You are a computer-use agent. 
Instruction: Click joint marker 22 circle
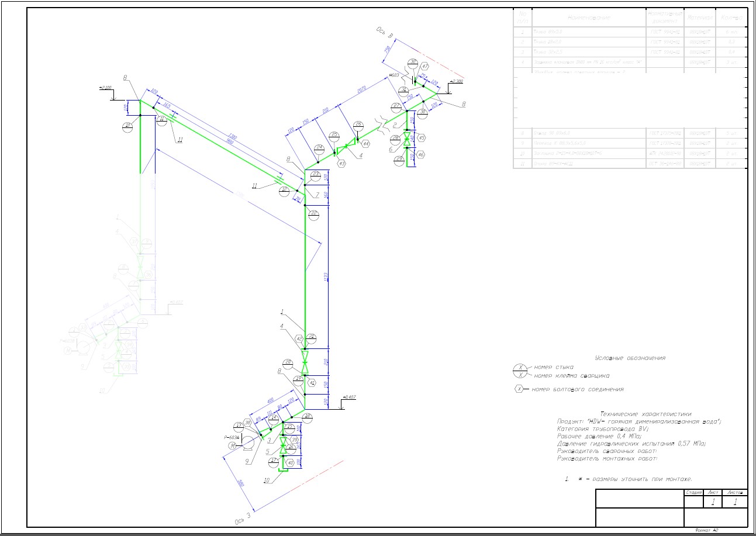314,215
